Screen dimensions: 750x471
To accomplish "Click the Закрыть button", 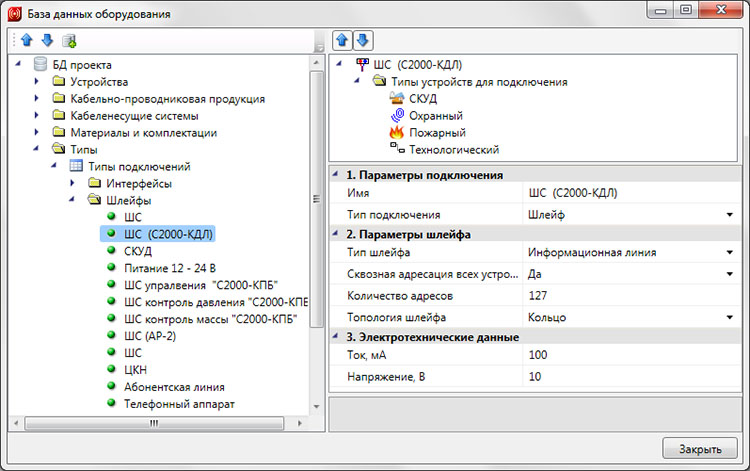I will point(700,449).
